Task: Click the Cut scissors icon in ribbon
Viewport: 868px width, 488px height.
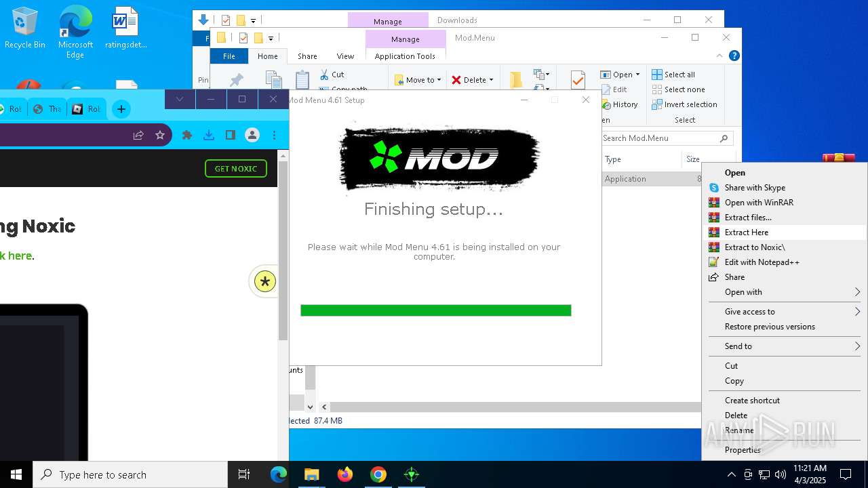Action: point(324,75)
